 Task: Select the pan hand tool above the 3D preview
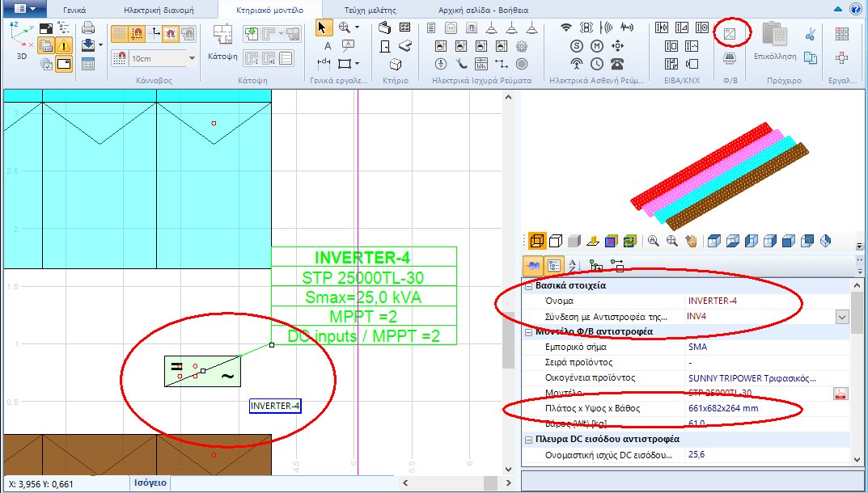pos(692,241)
